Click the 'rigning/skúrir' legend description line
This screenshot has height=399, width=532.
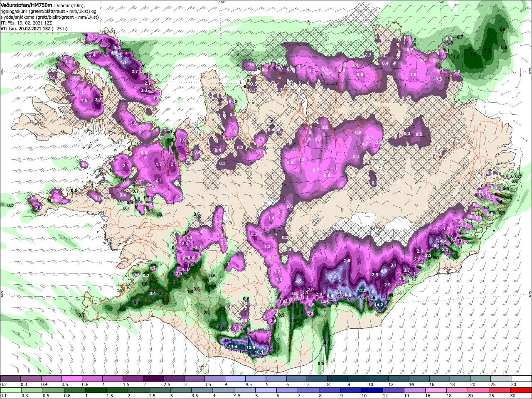[49, 11]
